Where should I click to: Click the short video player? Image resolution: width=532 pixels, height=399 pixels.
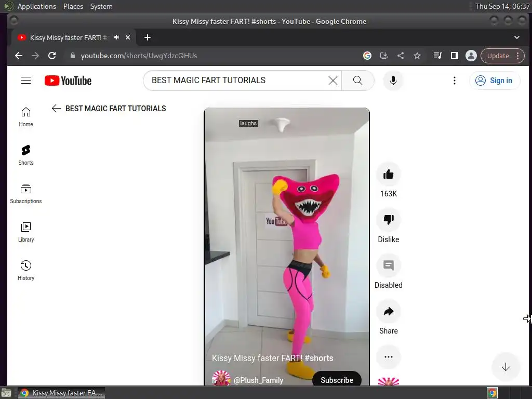[x=287, y=246]
